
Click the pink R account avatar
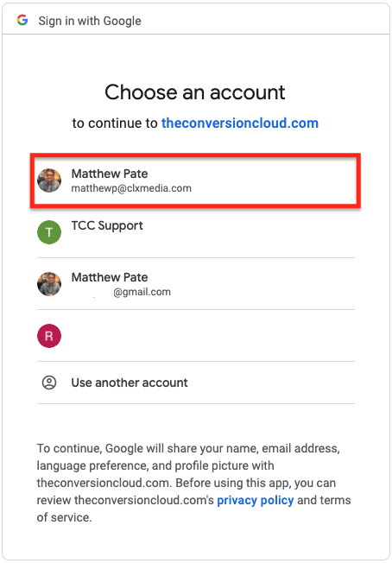49,336
